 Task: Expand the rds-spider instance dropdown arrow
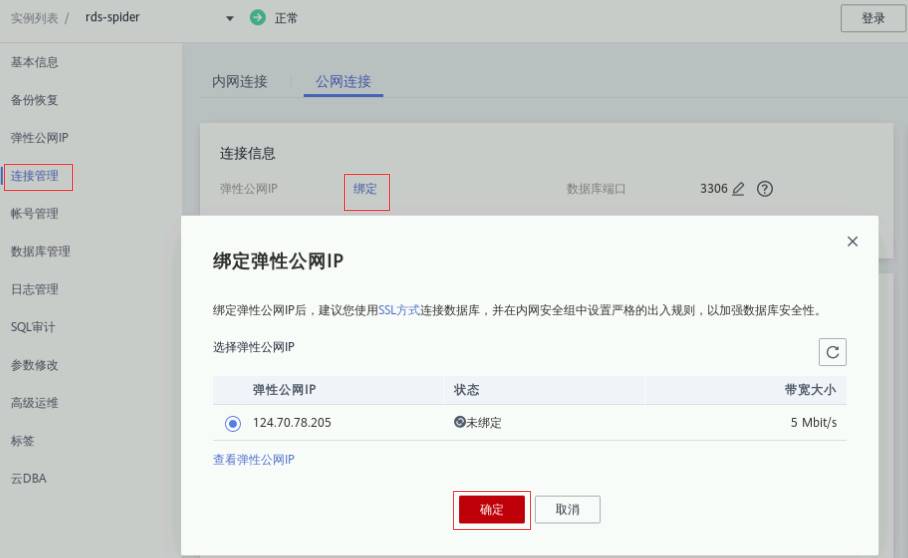(x=229, y=19)
